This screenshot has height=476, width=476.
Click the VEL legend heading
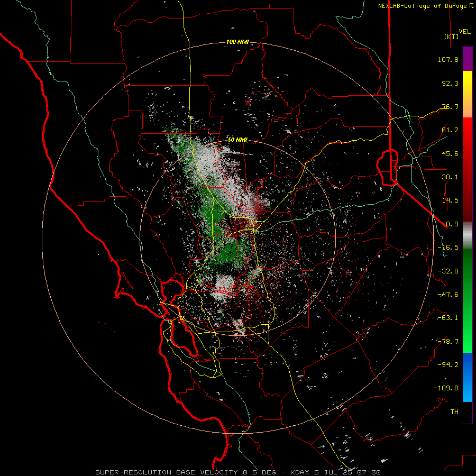(x=464, y=32)
